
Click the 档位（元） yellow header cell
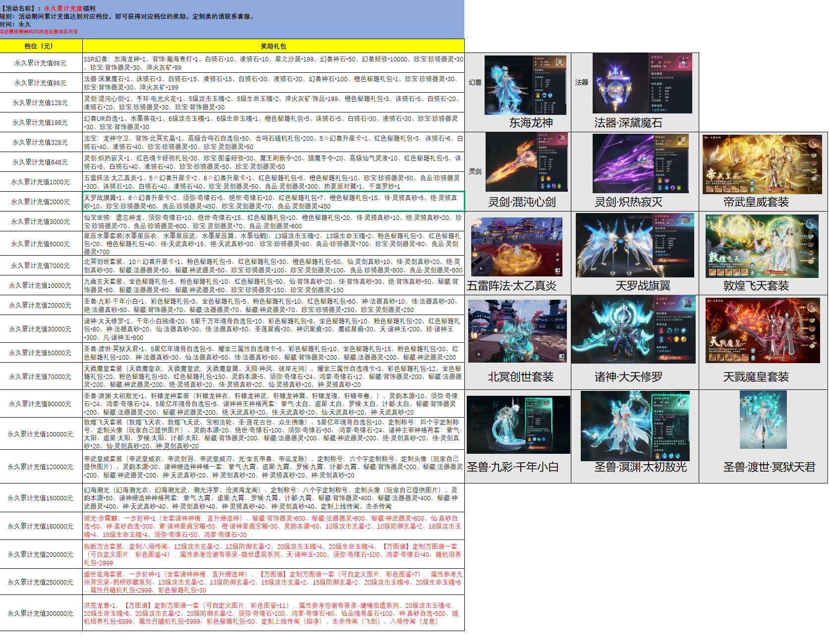coord(41,46)
